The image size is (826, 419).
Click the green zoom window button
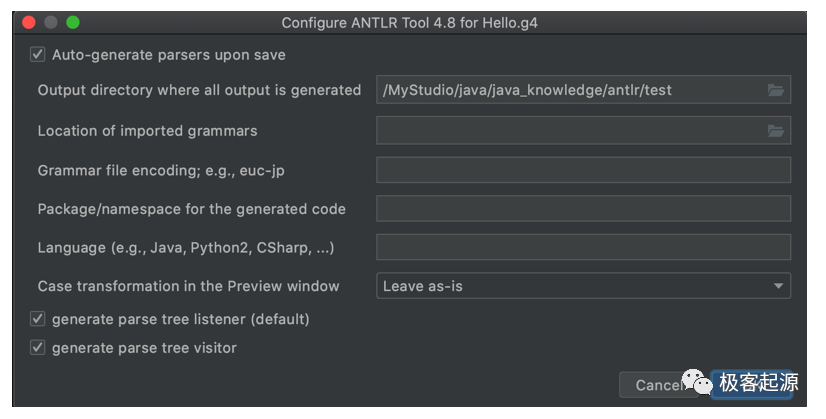(72, 22)
